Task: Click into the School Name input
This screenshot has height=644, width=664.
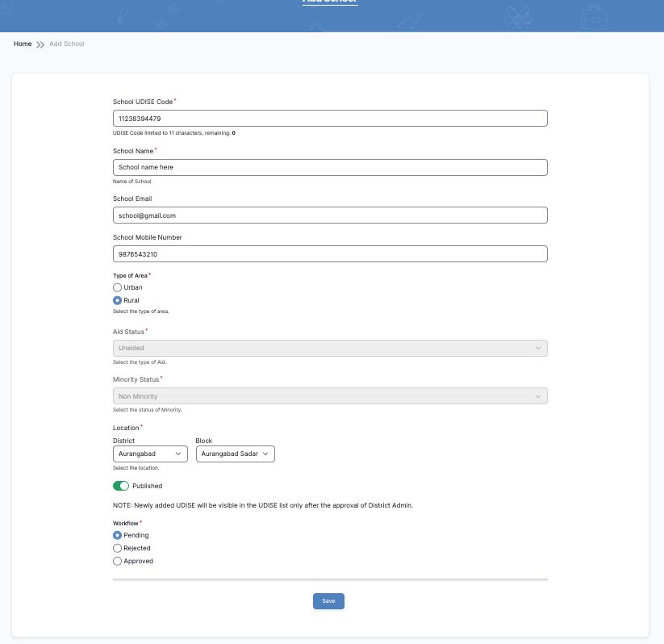Action: coord(330,167)
